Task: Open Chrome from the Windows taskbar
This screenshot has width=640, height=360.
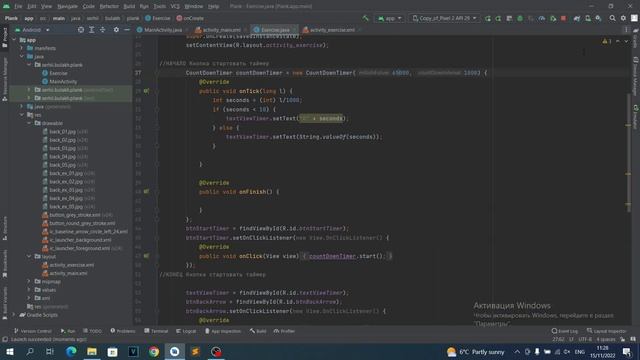Action: pos(154,351)
